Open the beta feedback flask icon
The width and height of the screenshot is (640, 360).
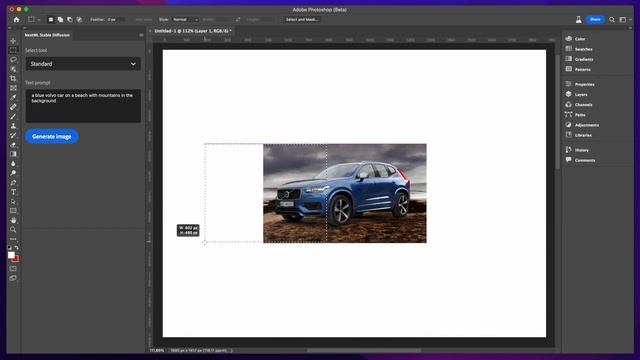[x=578, y=19]
